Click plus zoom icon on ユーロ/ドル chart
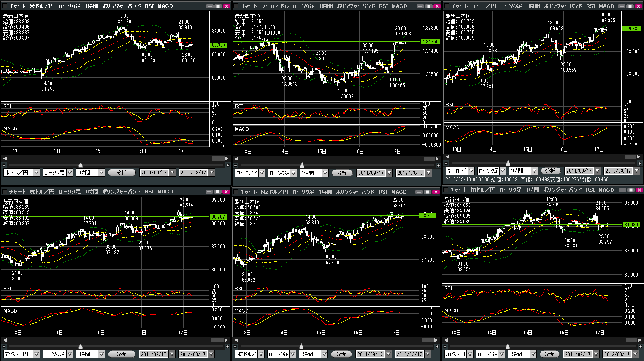This screenshot has height=361, width=644. pyautogui.click(x=438, y=165)
